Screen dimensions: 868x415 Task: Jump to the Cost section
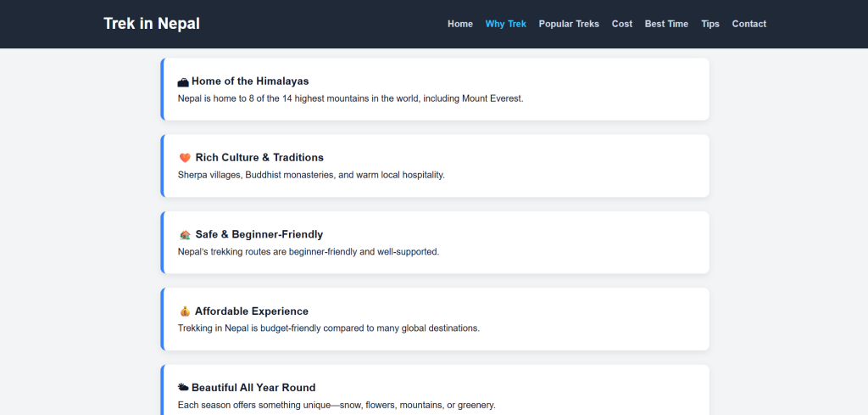tap(621, 24)
